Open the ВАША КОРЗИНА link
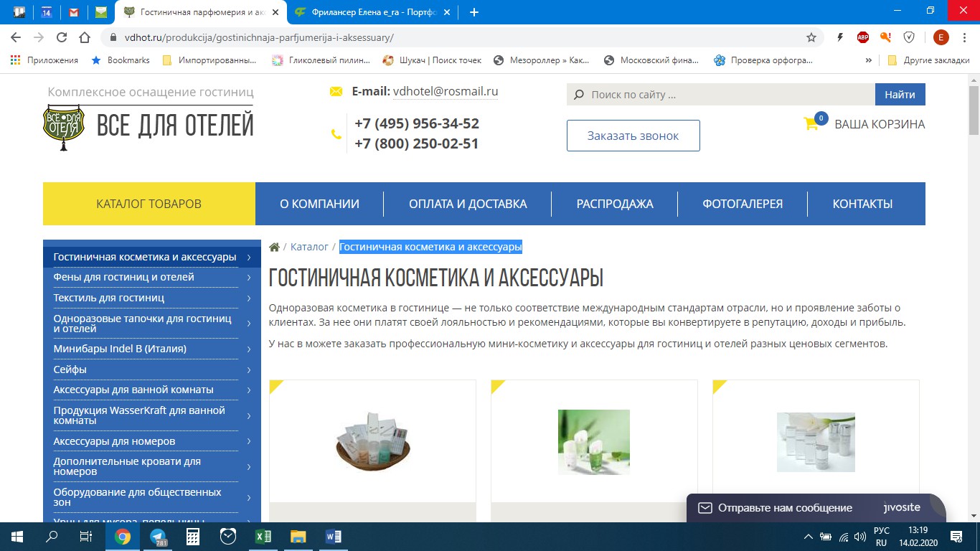The image size is (980, 551). 880,124
